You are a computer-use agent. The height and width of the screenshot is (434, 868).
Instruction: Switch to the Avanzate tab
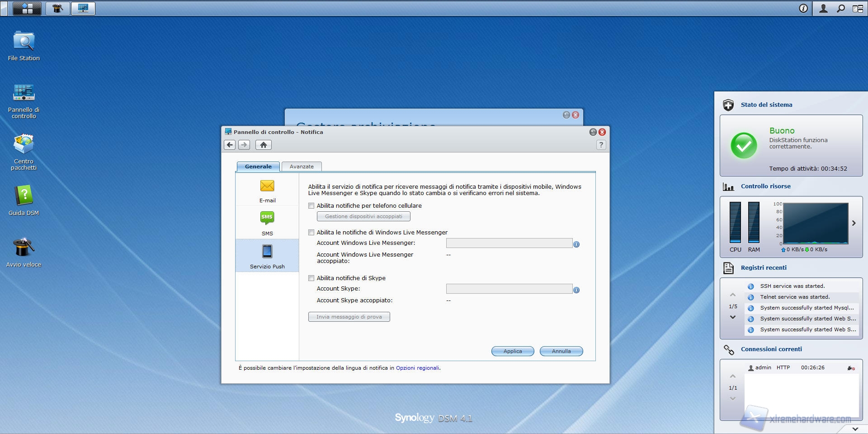pyautogui.click(x=302, y=167)
